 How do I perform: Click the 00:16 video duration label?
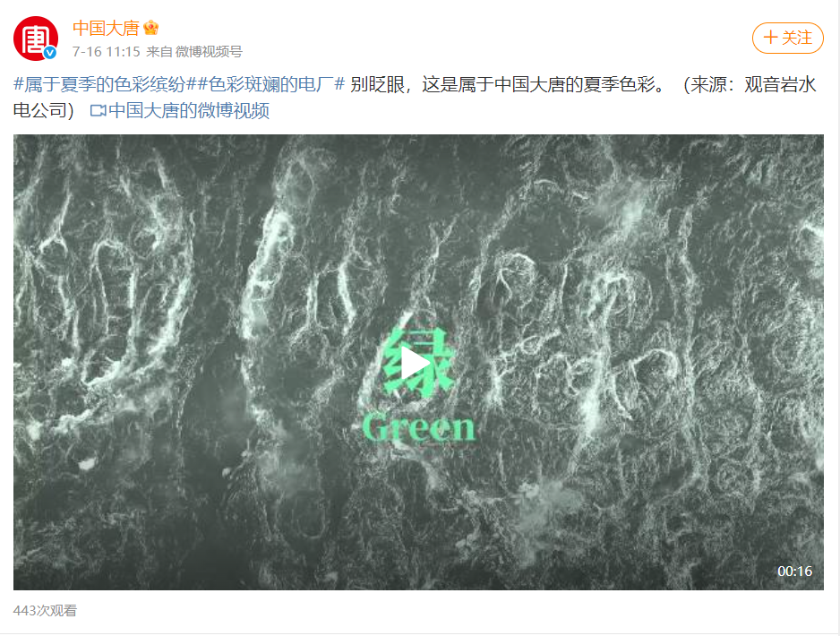pyautogui.click(x=794, y=572)
